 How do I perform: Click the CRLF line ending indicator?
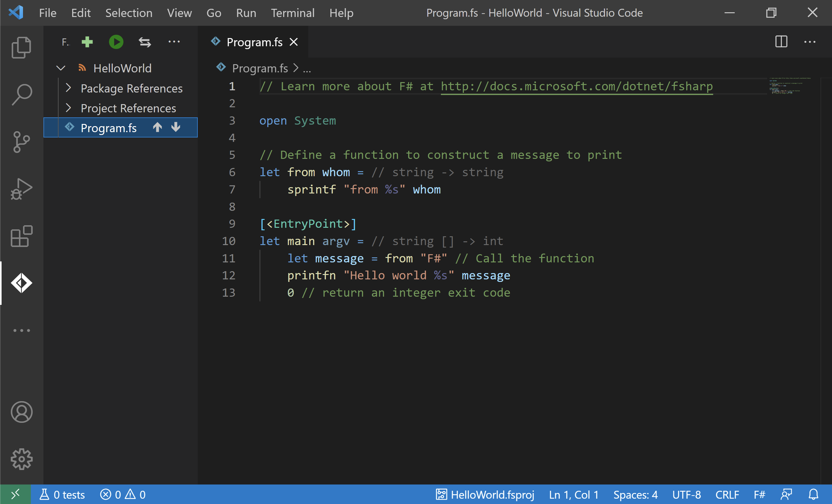[x=727, y=495]
